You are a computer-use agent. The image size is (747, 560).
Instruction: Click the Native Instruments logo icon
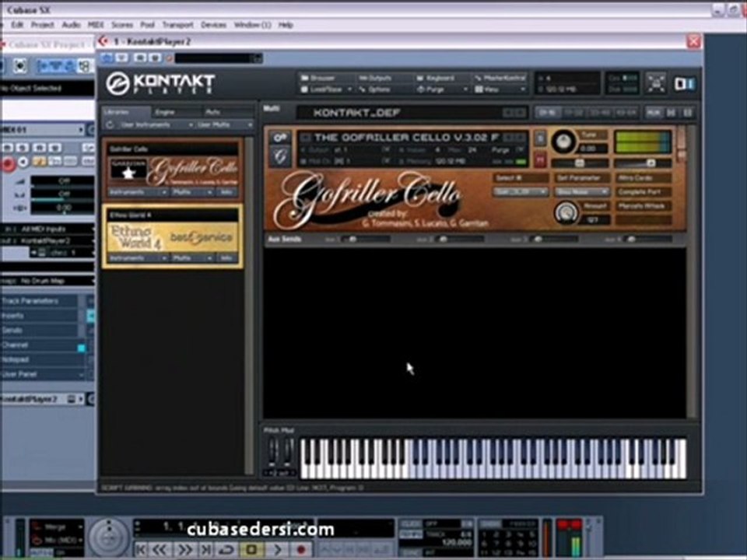coord(684,84)
